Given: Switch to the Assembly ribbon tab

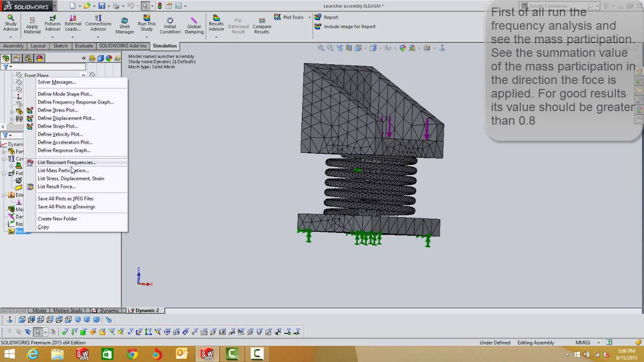Looking at the screenshot, I should point(13,46).
